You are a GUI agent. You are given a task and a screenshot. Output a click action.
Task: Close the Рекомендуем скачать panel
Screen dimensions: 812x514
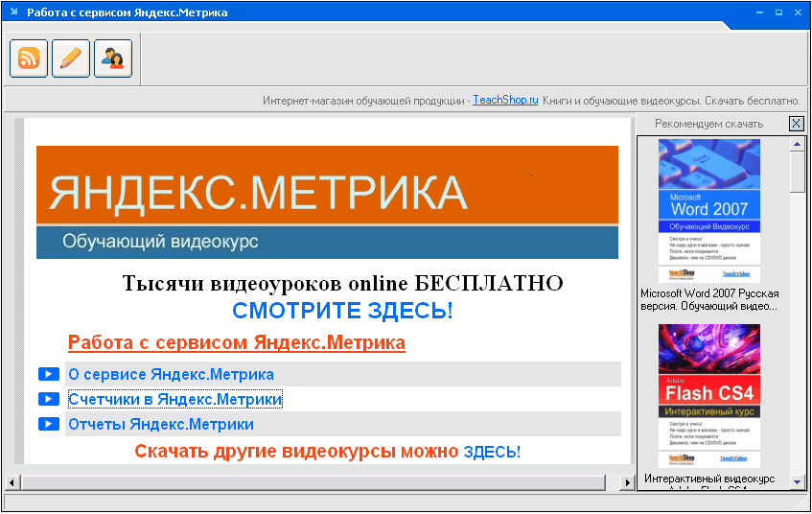[x=796, y=124]
